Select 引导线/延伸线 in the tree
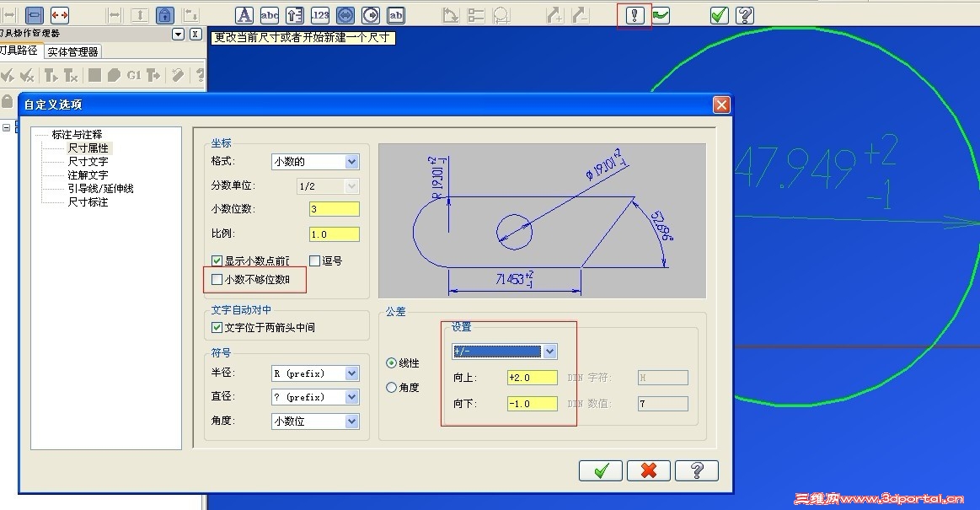This screenshot has height=510, width=980. point(100,188)
